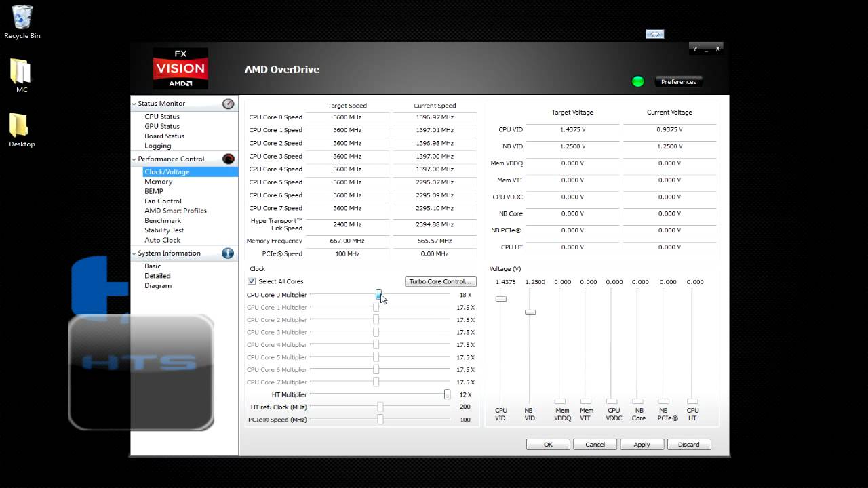Open the Recycle Bin desktop icon
Screen dimensions: 868x488
coord(22,22)
